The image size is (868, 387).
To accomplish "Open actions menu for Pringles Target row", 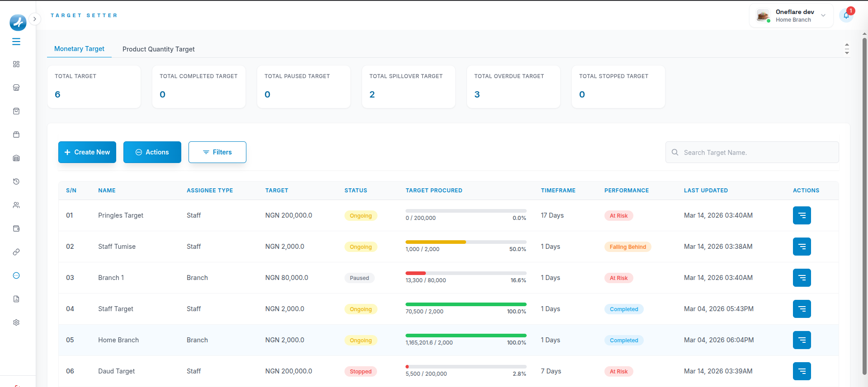I will click(x=802, y=215).
